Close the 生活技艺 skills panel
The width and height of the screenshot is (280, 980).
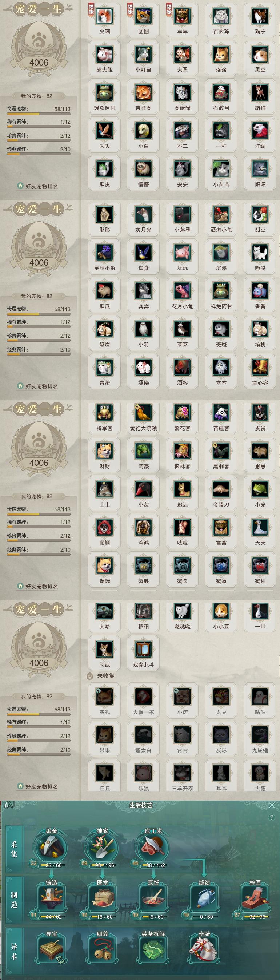[272, 805]
